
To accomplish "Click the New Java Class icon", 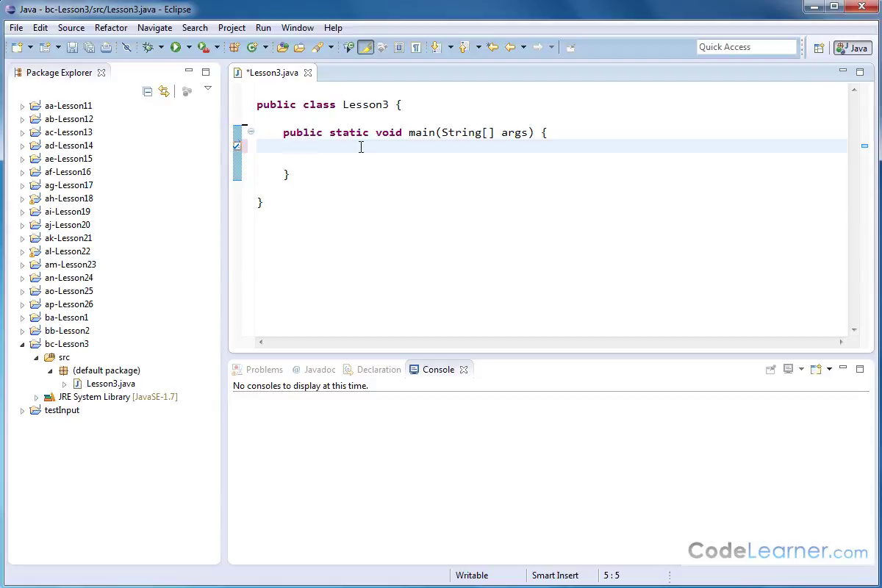I will pyautogui.click(x=252, y=47).
